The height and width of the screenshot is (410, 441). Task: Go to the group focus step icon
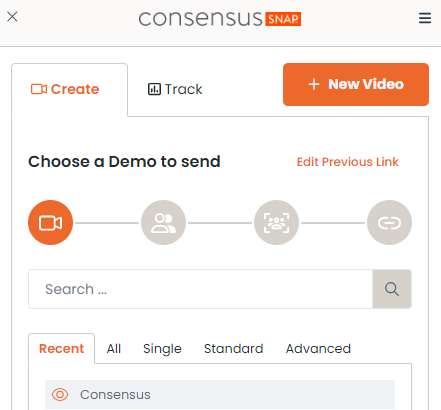click(276, 222)
